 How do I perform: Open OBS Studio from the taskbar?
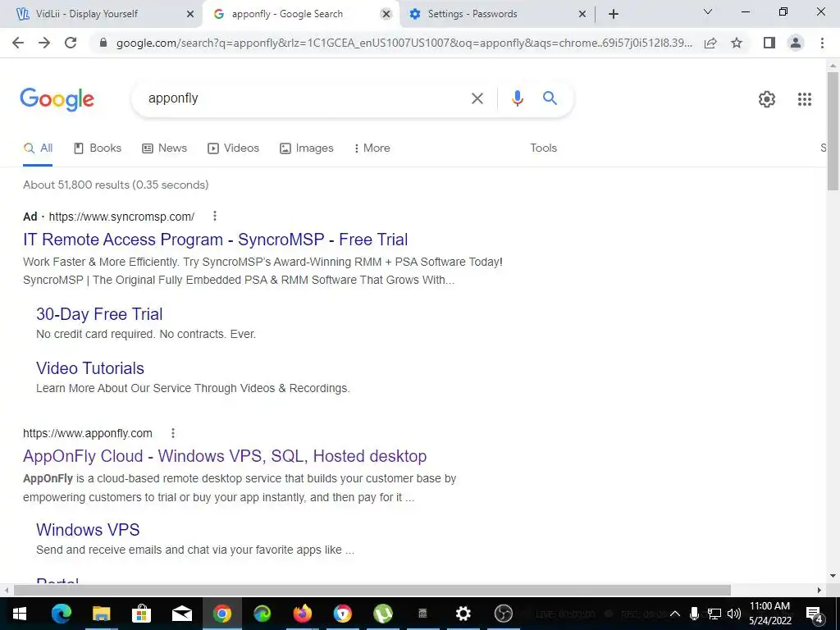pos(503,614)
